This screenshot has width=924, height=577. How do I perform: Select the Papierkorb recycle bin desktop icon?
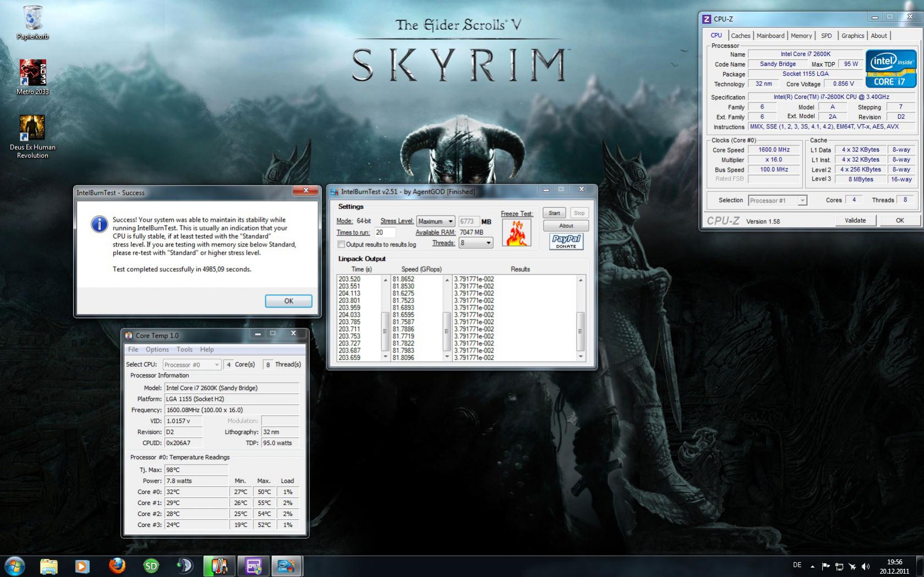pos(32,23)
